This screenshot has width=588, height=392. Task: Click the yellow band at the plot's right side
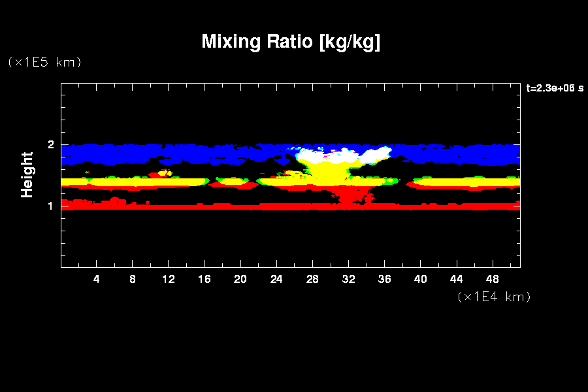[x=470, y=182]
